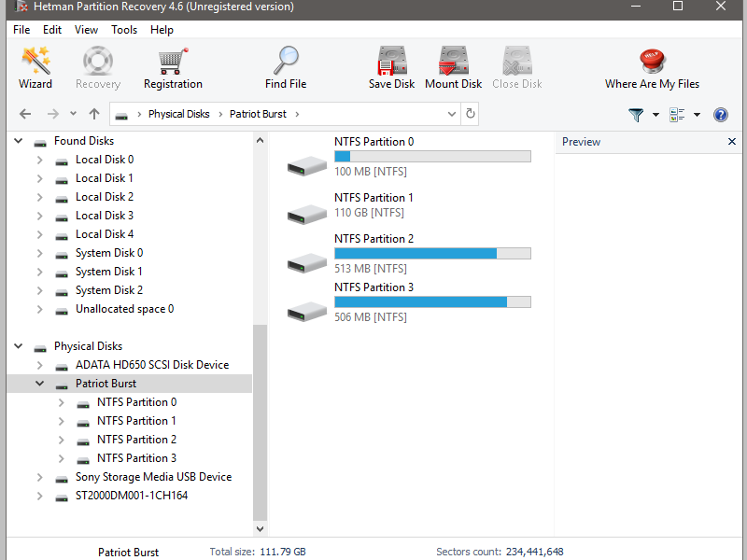This screenshot has height=560, width=747.
Task: Close the Preview panel
Action: [x=731, y=142]
